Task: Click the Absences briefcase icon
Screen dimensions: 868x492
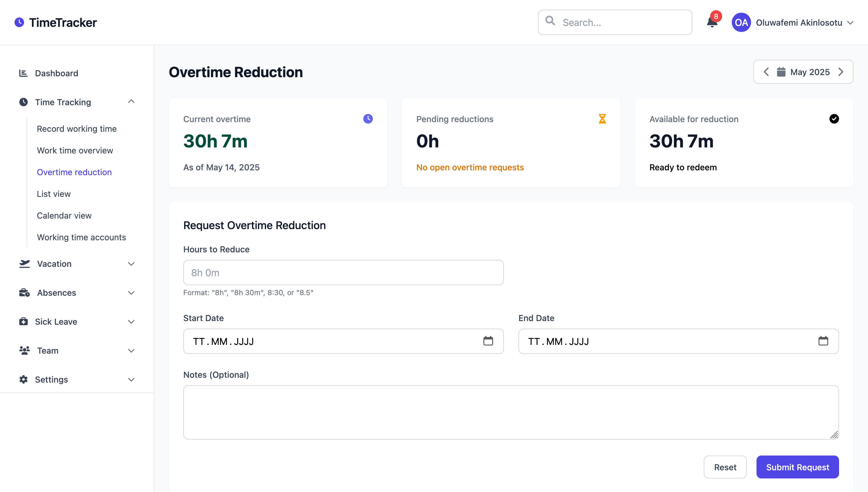Action: pyautogui.click(x=24, y=293)
